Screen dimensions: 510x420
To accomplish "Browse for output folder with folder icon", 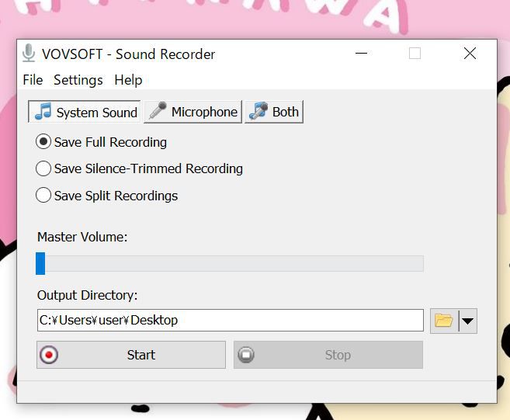I will point(444,321).
